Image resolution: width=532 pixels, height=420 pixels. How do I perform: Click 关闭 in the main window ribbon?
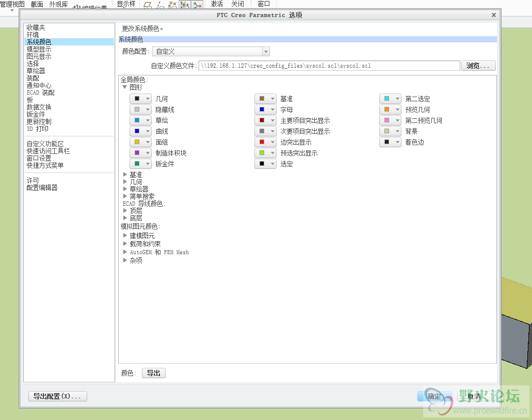point(237,4)
